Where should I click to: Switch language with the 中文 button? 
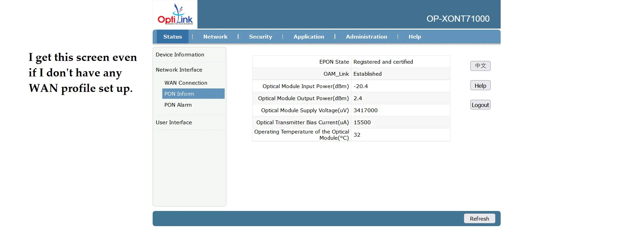(480, 66)
